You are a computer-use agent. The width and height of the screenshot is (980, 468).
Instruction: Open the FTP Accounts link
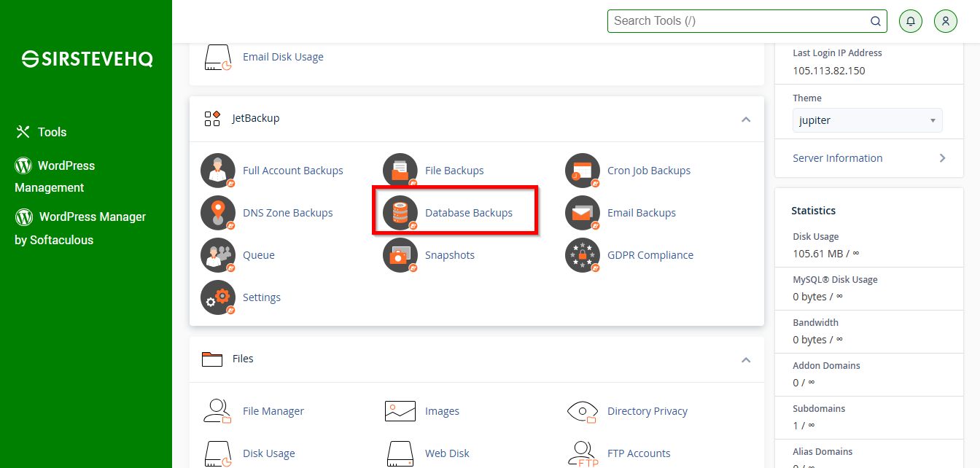(639, 453)
